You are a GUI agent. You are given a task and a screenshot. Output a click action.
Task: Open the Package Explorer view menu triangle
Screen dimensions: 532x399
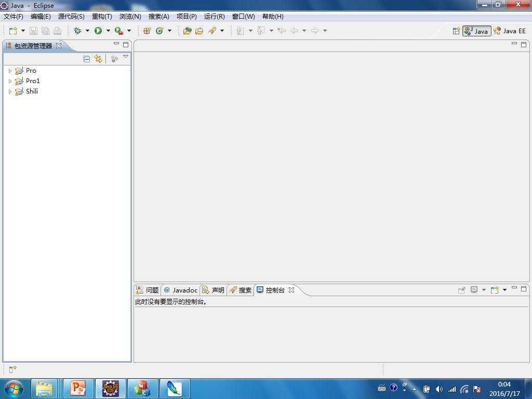point(126,57)
